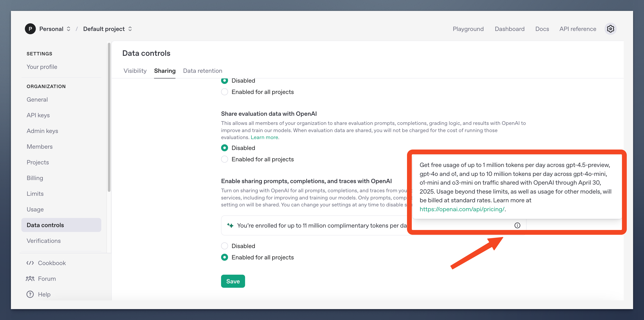Screen dimensions: 644x320
Task: Click the Cookbook code icon
Action: point(30,263)
